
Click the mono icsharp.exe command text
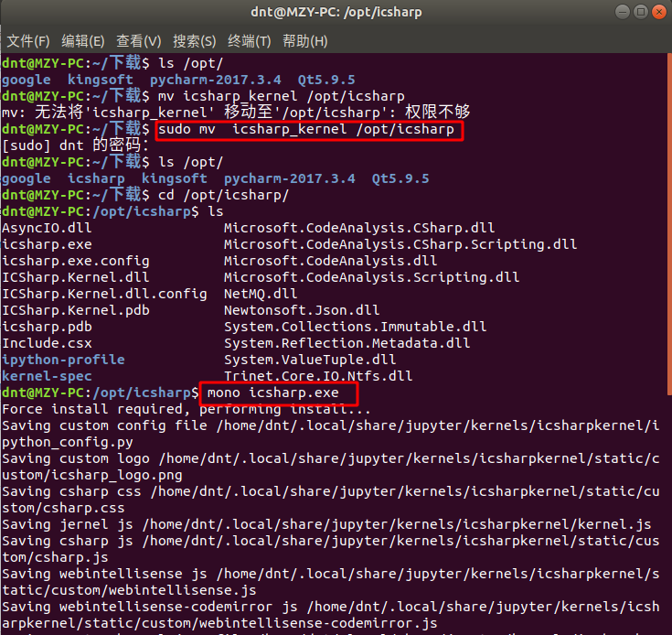coord(273,393)
